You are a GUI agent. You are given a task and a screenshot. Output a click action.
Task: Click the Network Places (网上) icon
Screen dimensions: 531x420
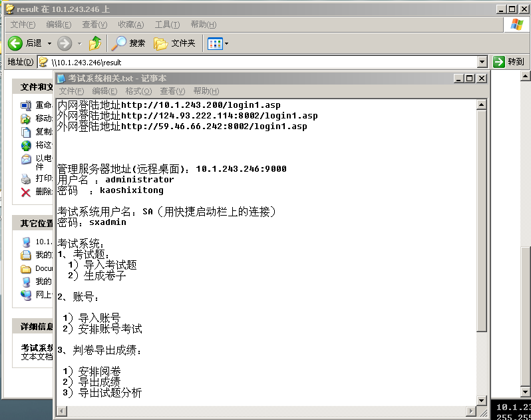[x=26, y=295]
